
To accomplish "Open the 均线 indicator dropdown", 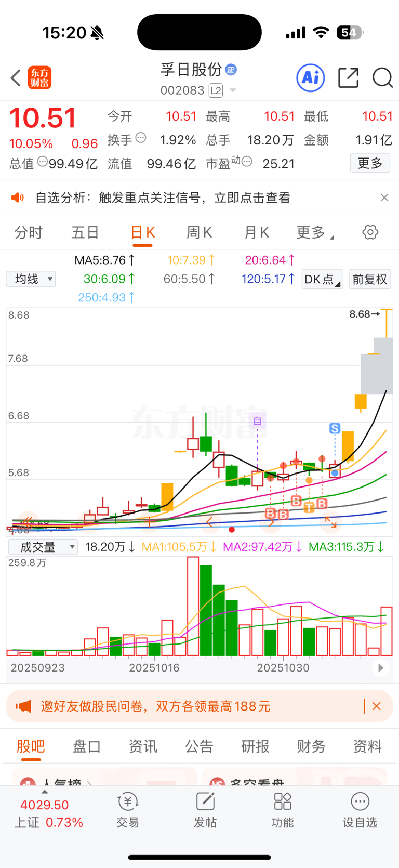I will [x=31, y=279].
